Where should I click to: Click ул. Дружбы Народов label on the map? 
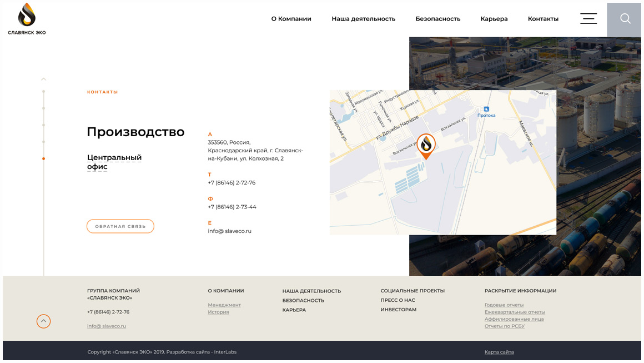point(397,127)
